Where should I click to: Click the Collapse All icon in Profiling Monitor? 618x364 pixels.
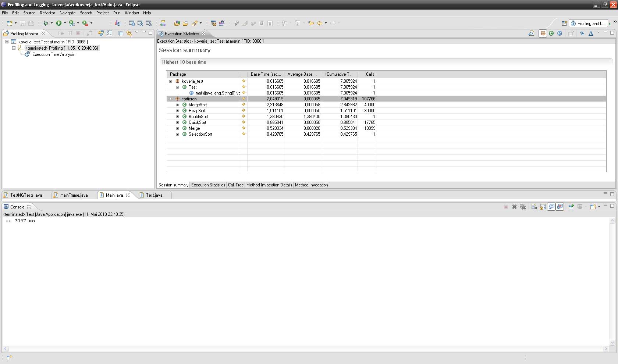tap(121, 33)
